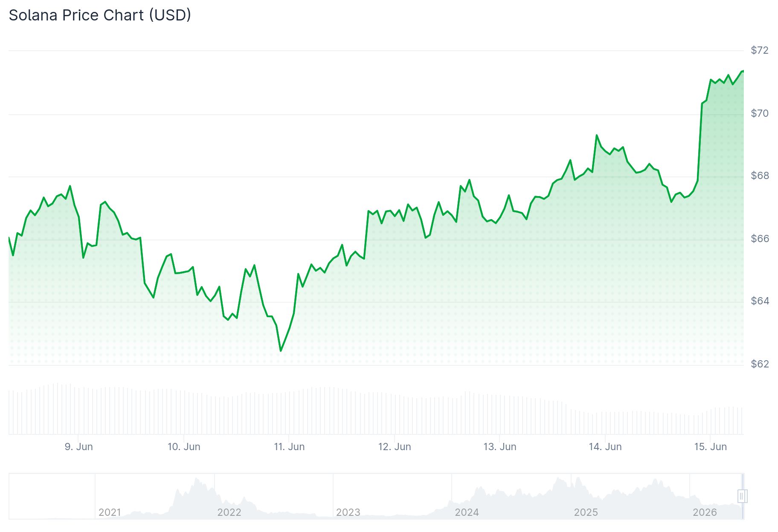
Task: Click the price low point before 11. Jun
Action: point(281,351)
